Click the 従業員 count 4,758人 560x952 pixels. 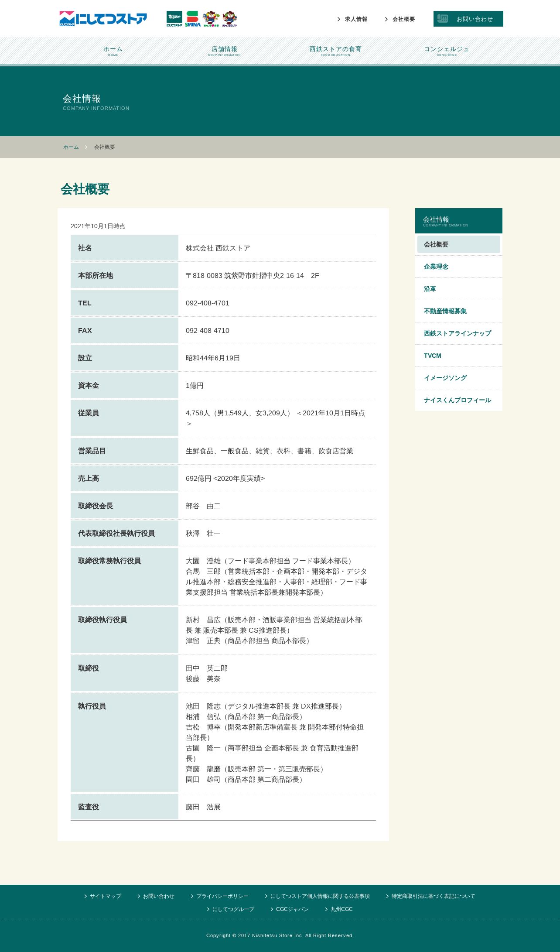point(198,413)
